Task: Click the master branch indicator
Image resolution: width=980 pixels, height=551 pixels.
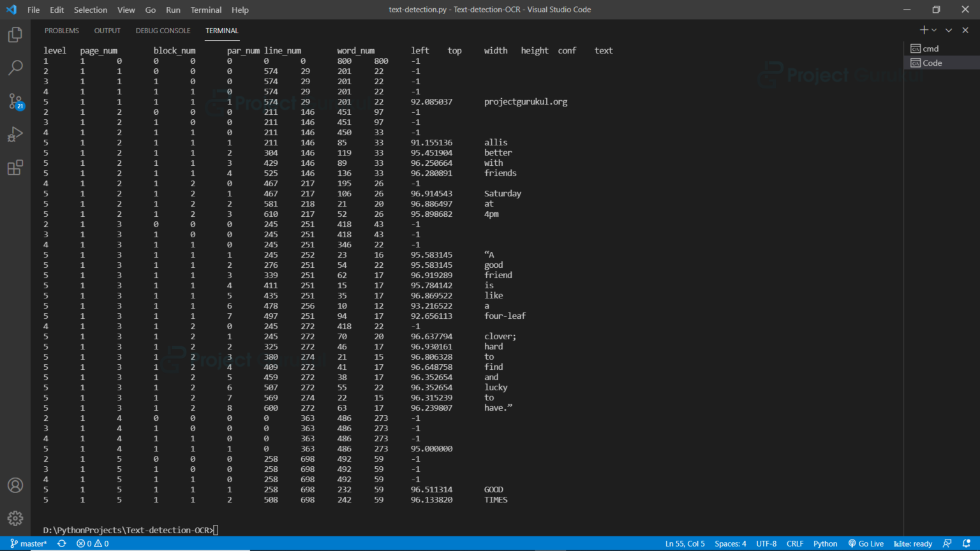Action: pyautogui.click(x=29, y=543)
